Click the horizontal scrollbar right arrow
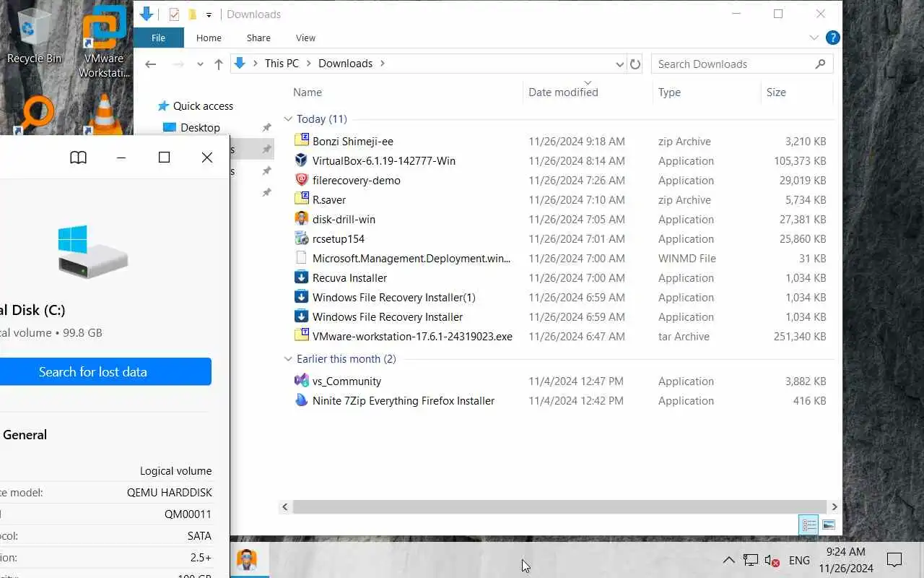This screenshot has width=924, height=578. point(834,507)
